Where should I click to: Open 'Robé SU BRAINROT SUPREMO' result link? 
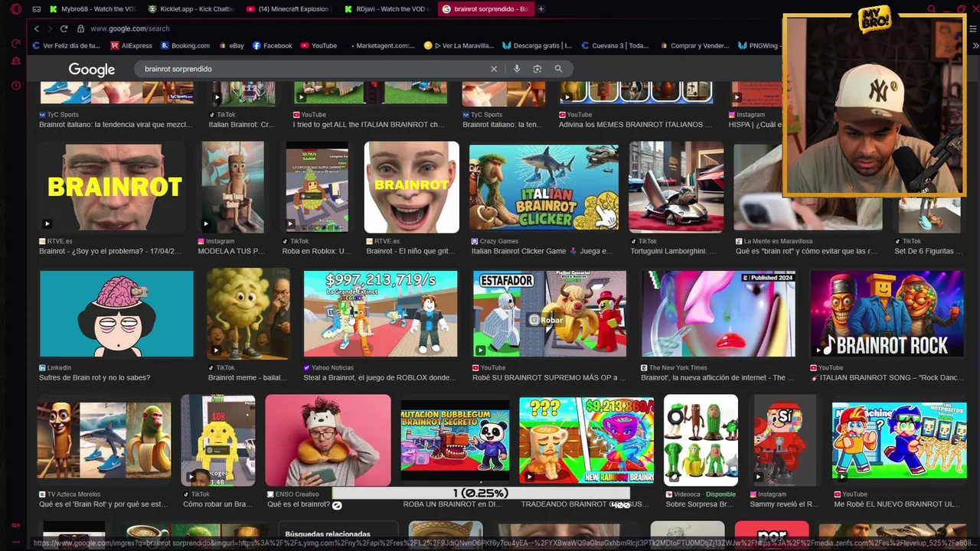coord(549,378)
